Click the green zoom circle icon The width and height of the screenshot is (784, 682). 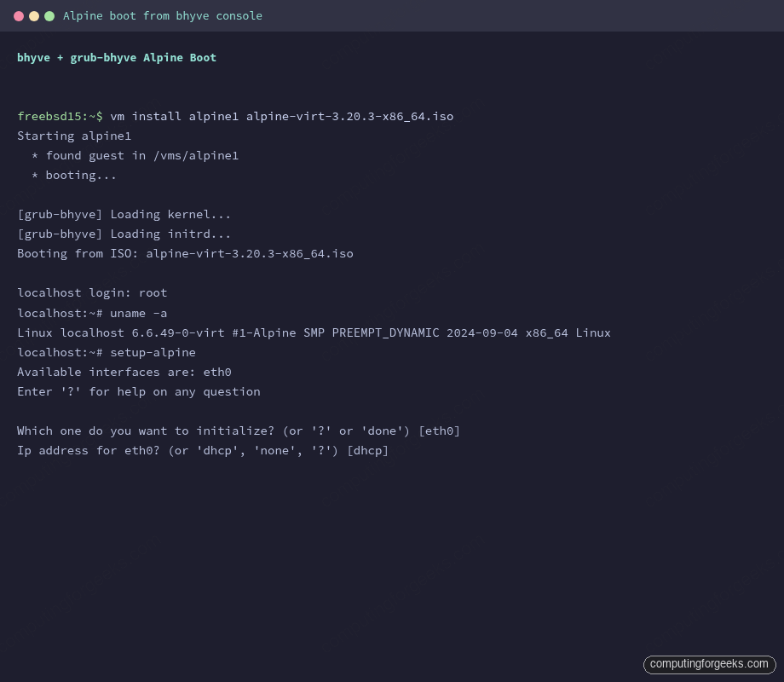pos(49,15)
